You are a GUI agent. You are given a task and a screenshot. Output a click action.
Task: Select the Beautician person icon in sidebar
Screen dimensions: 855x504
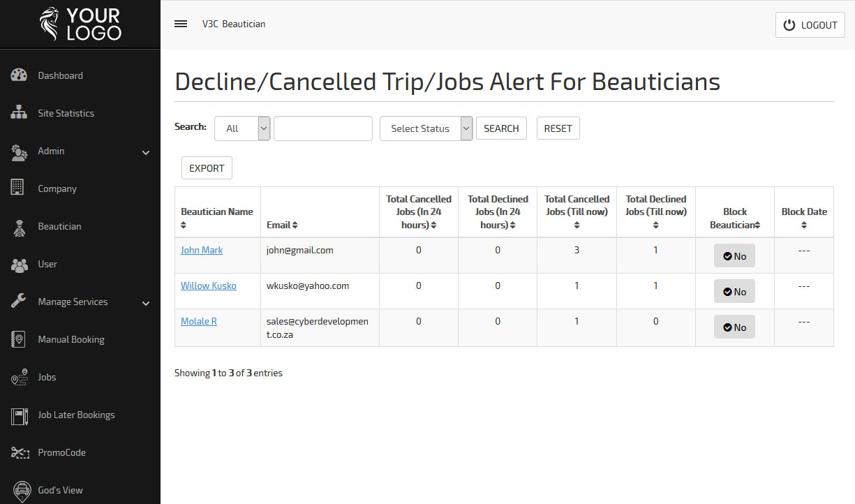pos(19,227)
